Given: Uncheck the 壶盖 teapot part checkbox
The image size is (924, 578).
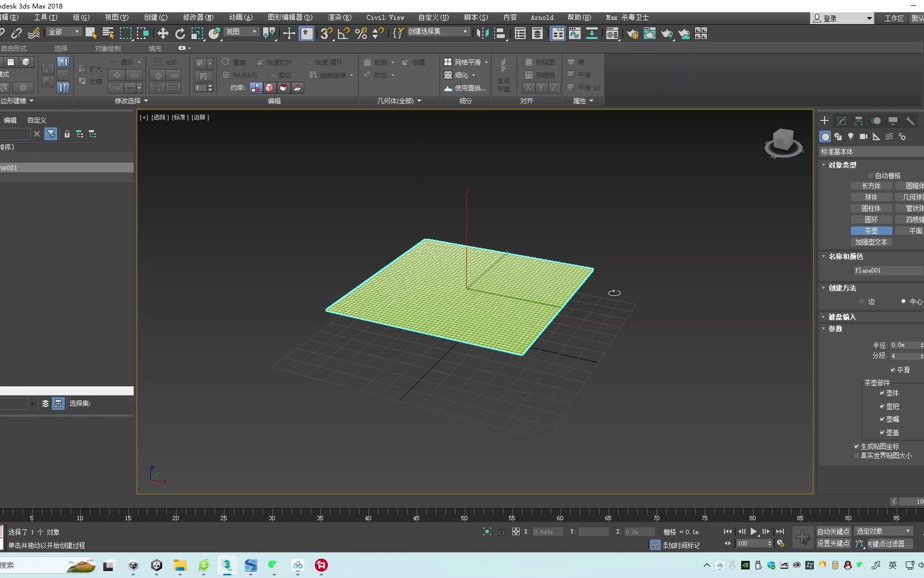Looking at the screenshot, I should coord(883,432).
